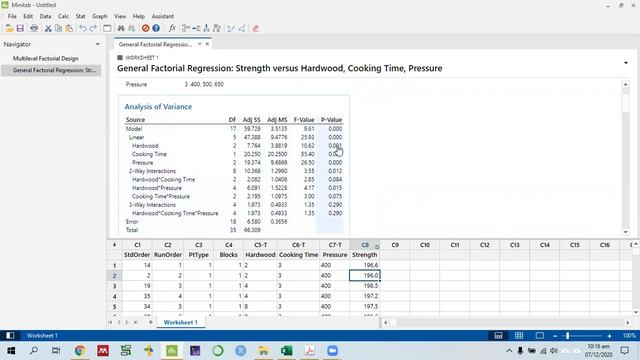Open the Graph menu
The width and height of the screenshot is (640, 360).
[99, 16]
